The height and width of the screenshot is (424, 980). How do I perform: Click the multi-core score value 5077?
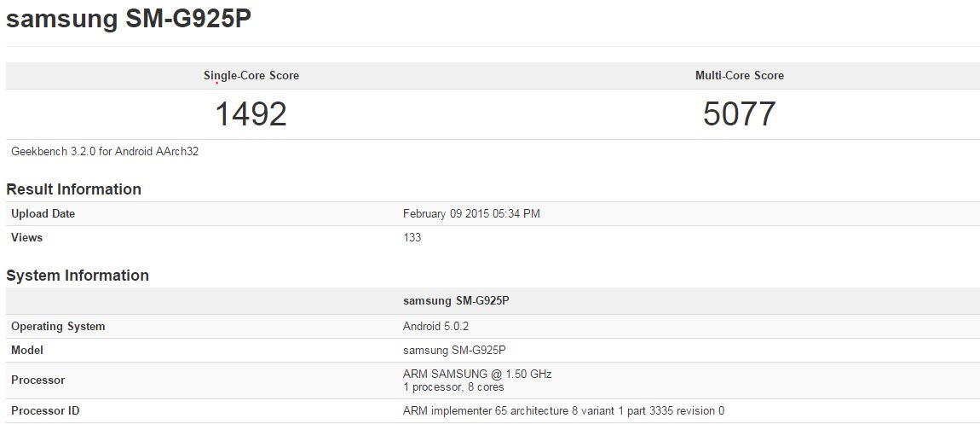(739, 113)
